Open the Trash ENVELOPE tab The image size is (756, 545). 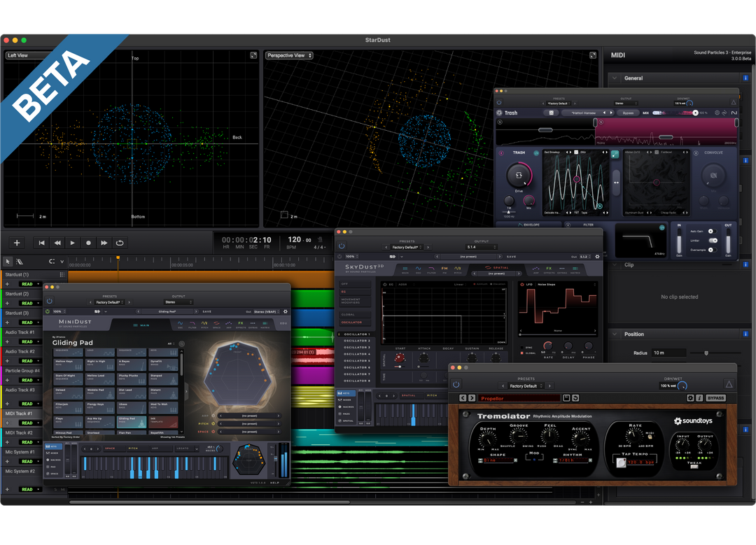coord(529,225)
